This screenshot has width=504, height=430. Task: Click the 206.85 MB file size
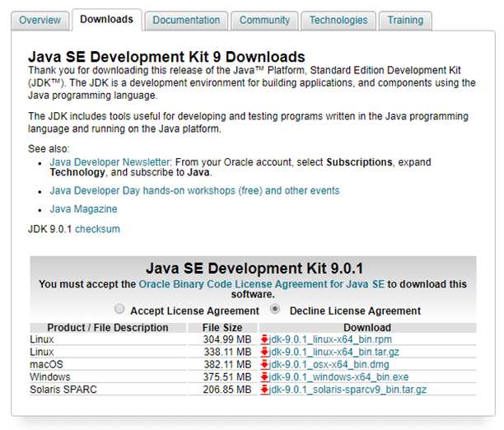click(x=227, y=390)
